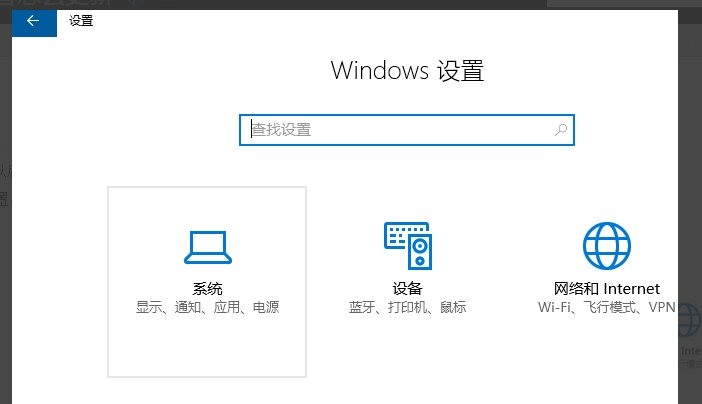
Task: Open the 设备 keyboard and speaker icon
Action: pos(408,245)
